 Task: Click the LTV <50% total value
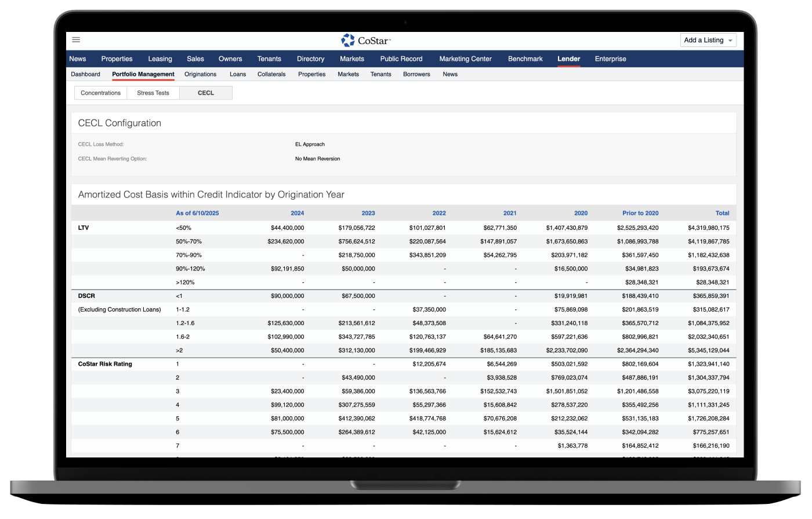pyautogui.click(x=708, y=228)
